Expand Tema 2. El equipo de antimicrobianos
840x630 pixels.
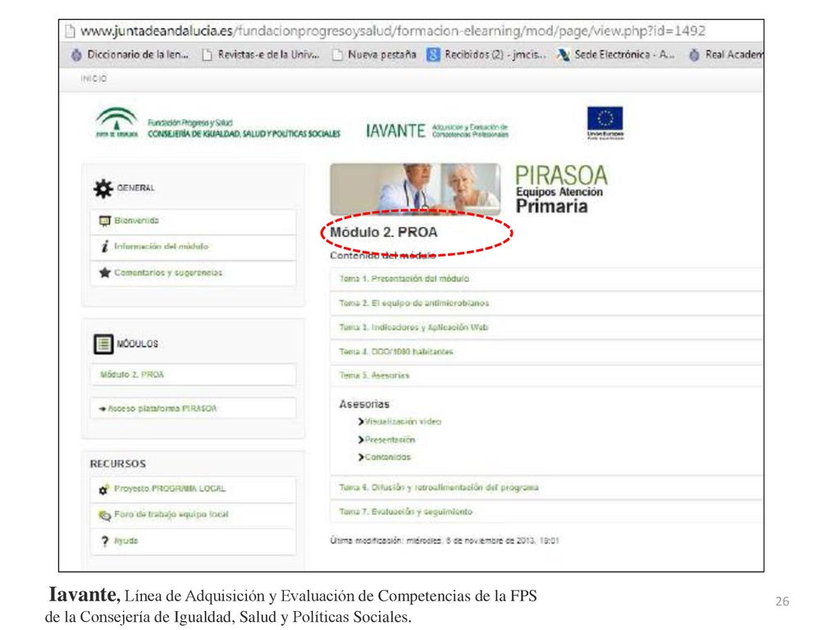click(546, 304)
